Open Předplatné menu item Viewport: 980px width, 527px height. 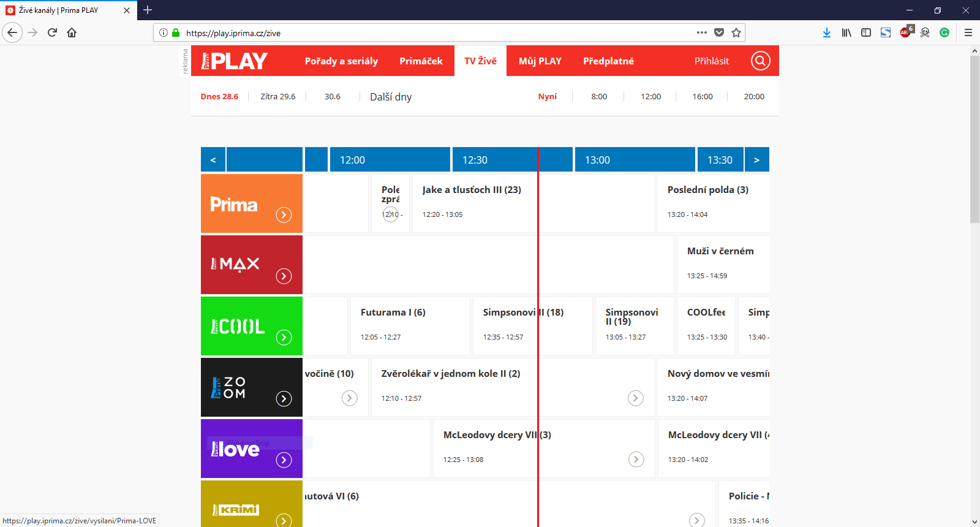point(608,61)
